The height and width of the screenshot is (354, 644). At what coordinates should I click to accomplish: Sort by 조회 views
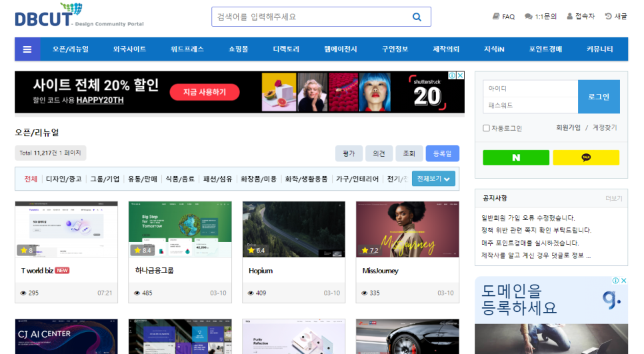(409, 153)
